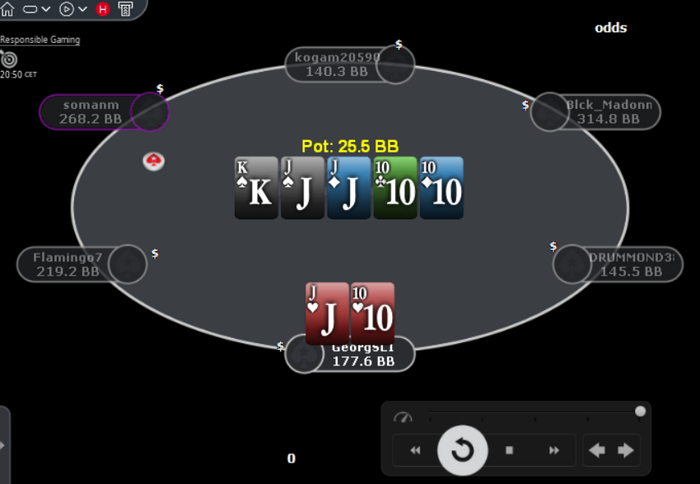Screen dimensions: 700x484
Task: Select somanm player seat
Action: coord(104,112)
